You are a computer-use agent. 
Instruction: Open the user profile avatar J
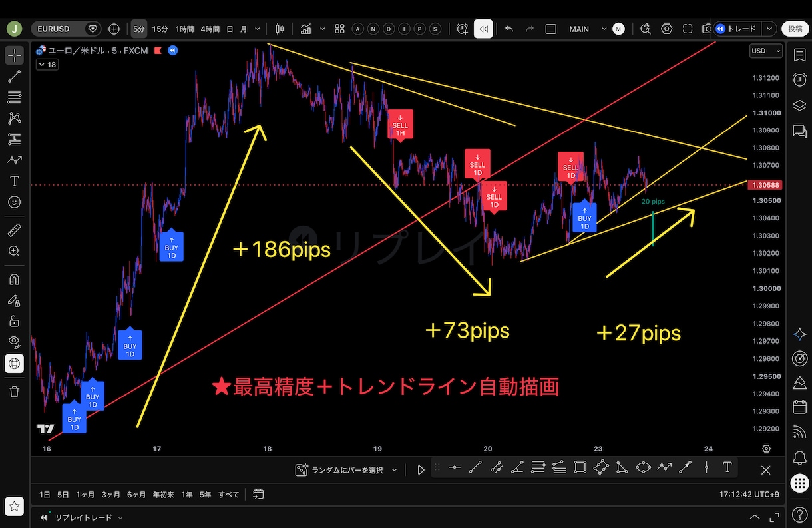pos(15,29)
